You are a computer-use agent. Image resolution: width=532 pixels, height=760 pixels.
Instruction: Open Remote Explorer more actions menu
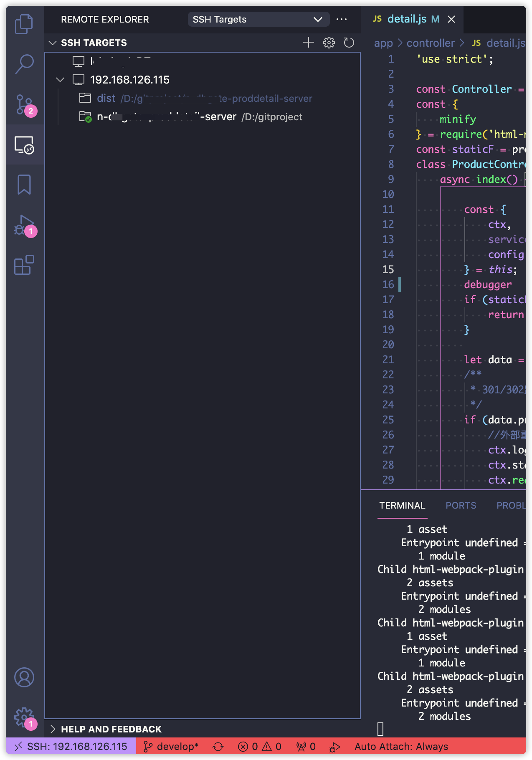click(x=342, y=19)
